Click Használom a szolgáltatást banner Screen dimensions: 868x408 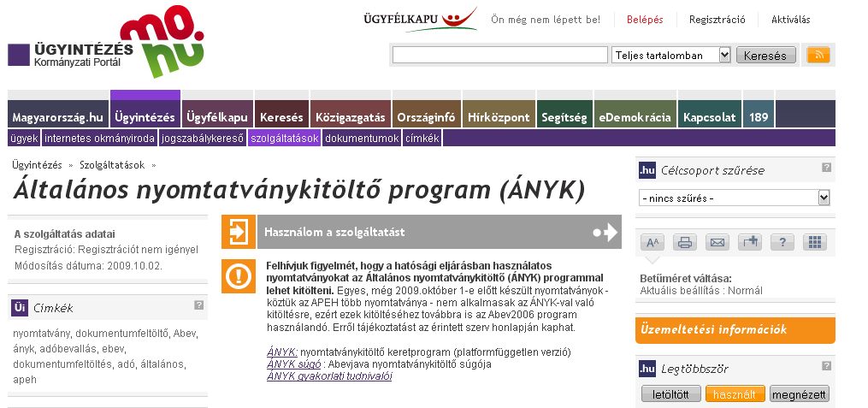440,232
